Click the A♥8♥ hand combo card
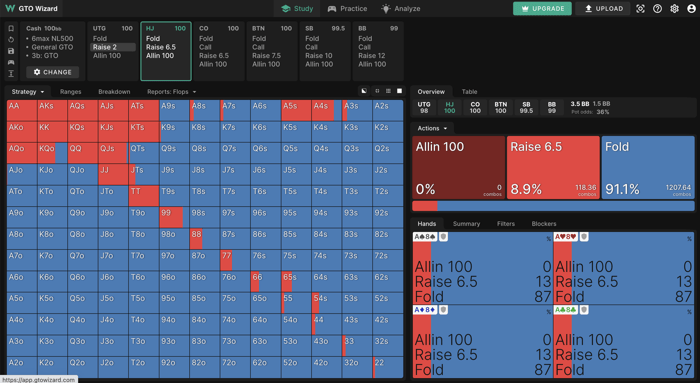This screenshot has height=383, width=700. pyautogui.click(x=624, y=268)
